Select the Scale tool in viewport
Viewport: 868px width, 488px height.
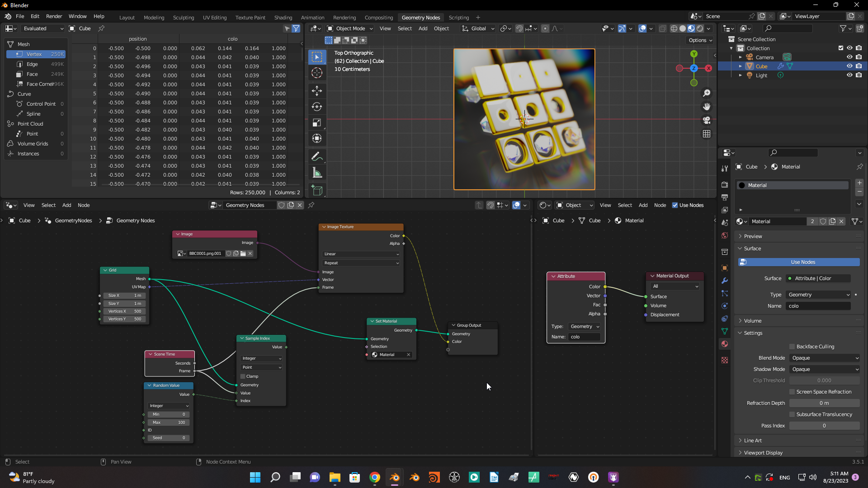pos(317,122)
